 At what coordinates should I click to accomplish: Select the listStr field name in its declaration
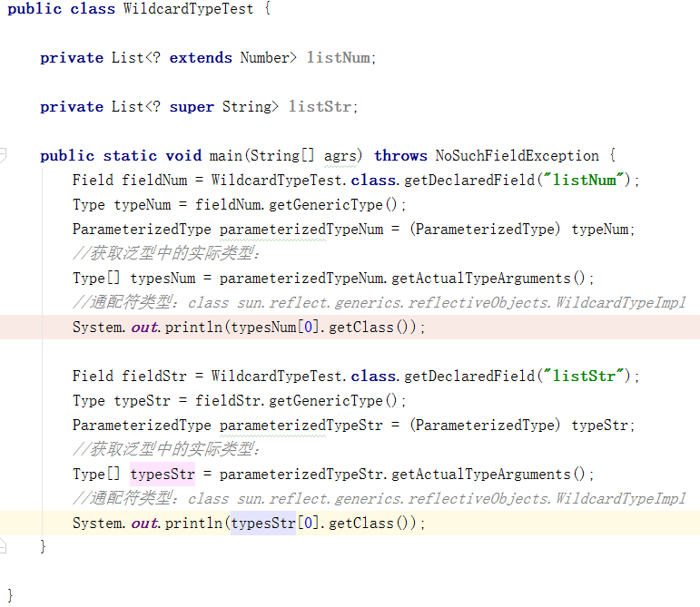coord(320,107)
